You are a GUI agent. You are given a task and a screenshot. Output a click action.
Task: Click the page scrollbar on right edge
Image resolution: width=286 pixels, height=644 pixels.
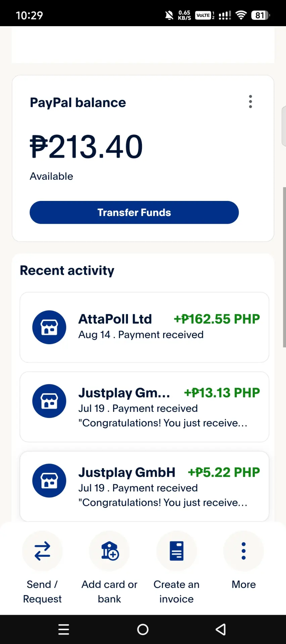pyautogui.click(x=284, y=267)
